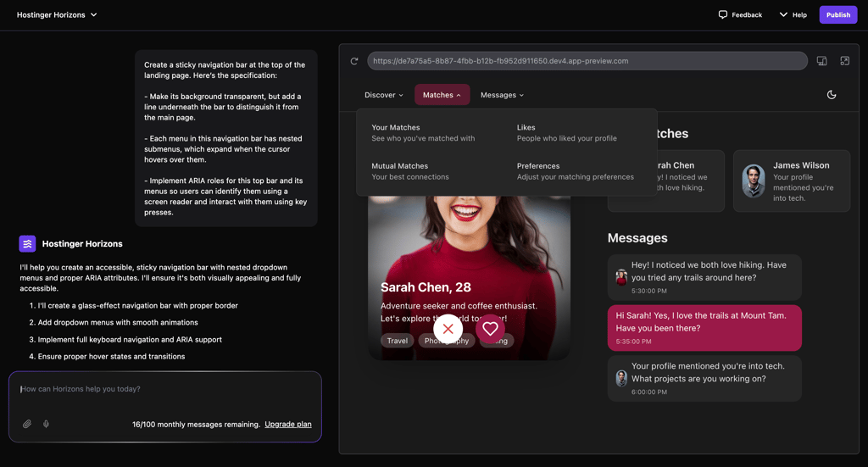Open the preview in fullscreen
Viewport: 868px width, 467px height.
(x=845, y=61)
